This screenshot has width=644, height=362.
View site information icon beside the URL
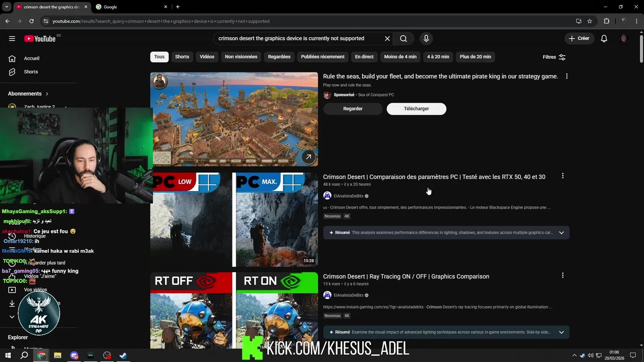pos(46,21)
